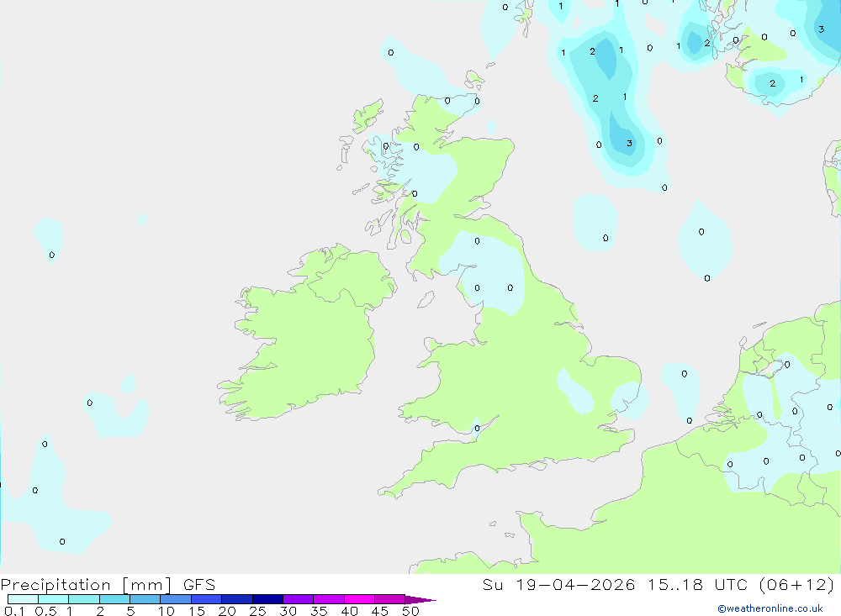Click the legend label 10

click(167, 611)
